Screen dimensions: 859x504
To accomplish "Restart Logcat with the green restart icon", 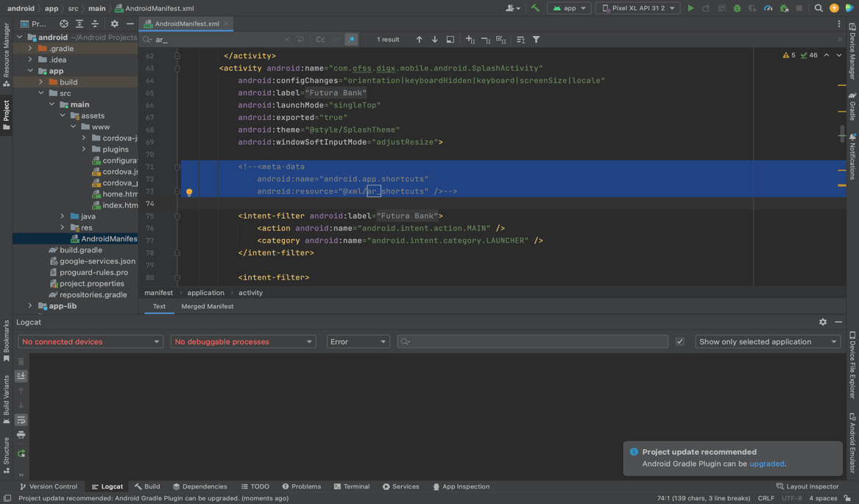I will click(21, 454).
